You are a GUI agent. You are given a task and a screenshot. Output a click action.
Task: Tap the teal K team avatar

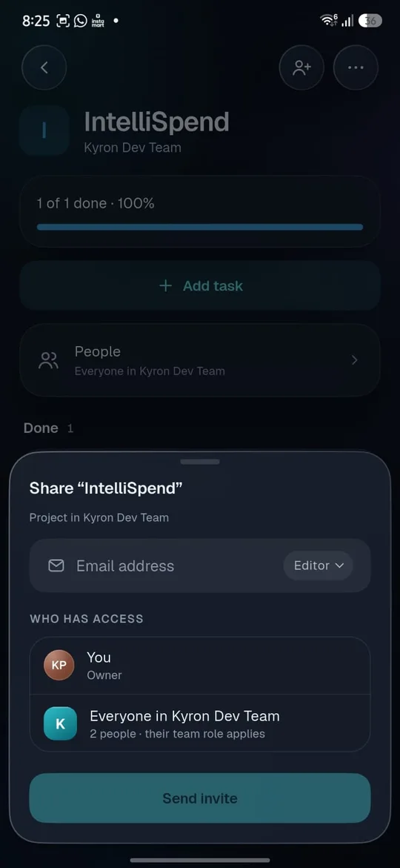pos(60,723)
